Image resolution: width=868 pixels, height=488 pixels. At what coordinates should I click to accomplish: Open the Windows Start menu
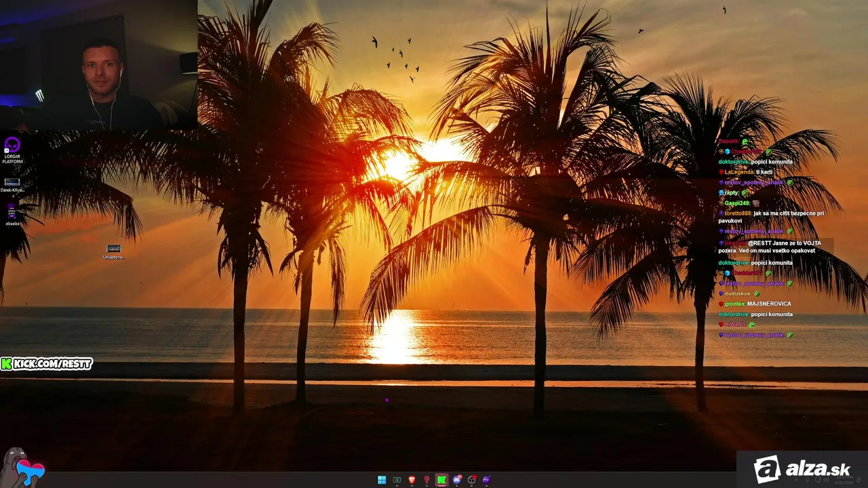pyautogui.click(x=382, y=480)
